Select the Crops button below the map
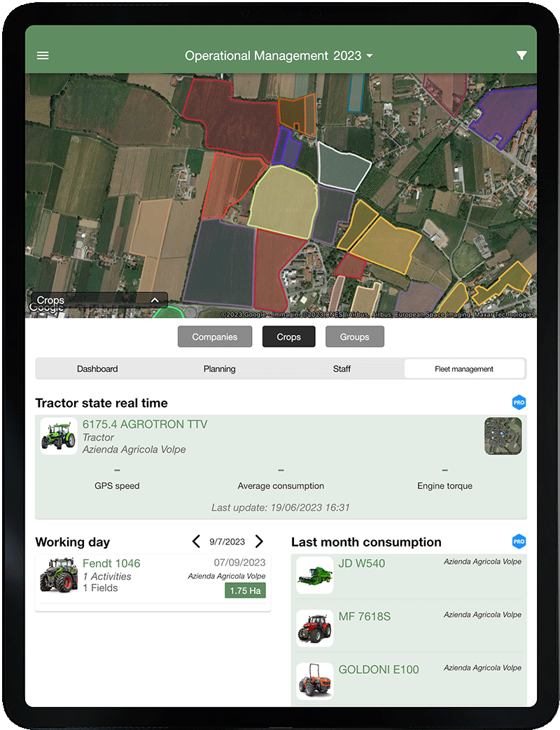The height and width of the screenshot is (730, 560). pos(289,336)
